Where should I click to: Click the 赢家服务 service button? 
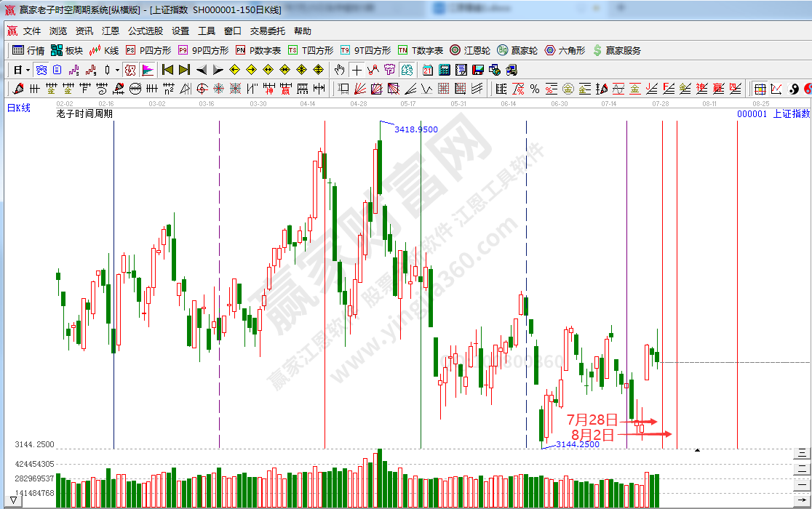617,50
